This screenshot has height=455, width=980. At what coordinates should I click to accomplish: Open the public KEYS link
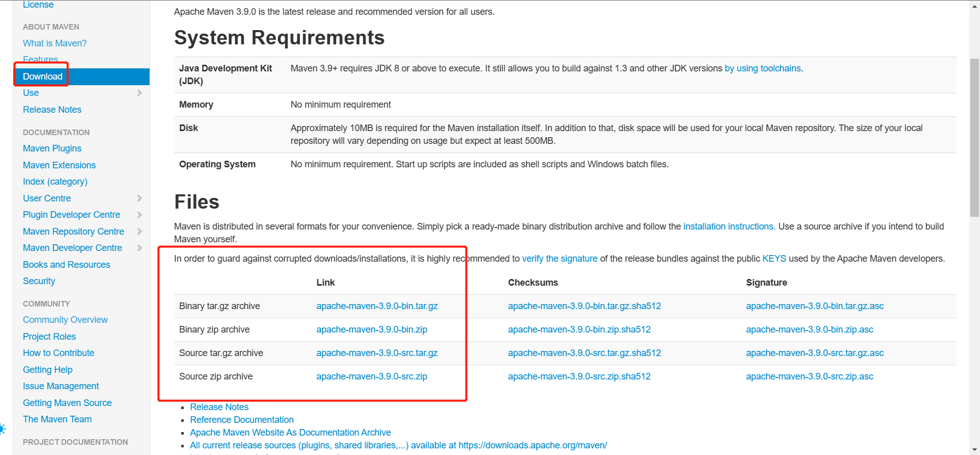(x=774, y=259)
